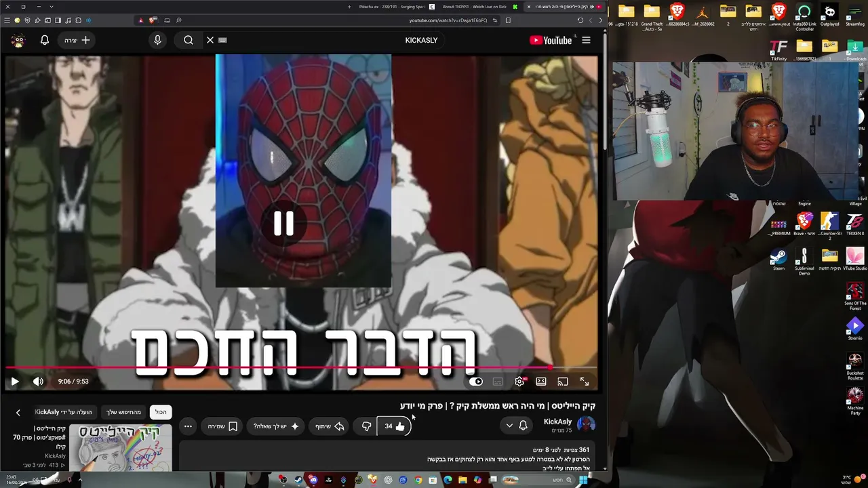
Task: Toggle the autoplay switch in the player
Action: [476, 382]
